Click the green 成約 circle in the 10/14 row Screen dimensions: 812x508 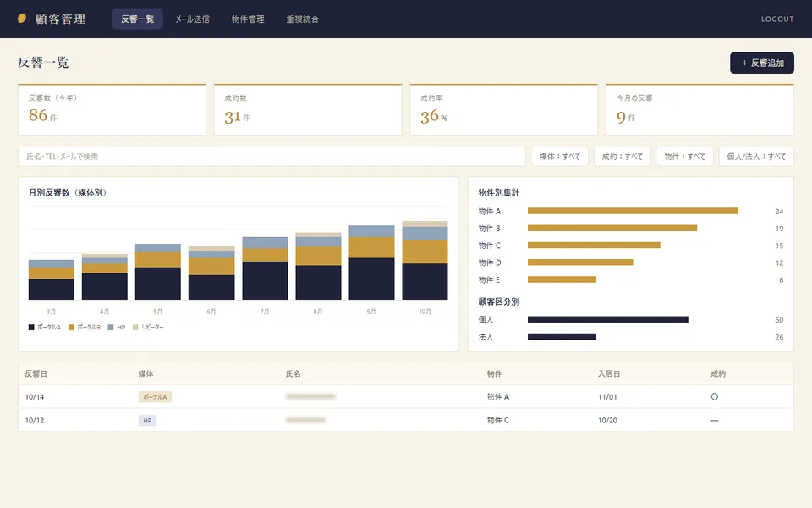pyautogui.click(x=714, y=396)
